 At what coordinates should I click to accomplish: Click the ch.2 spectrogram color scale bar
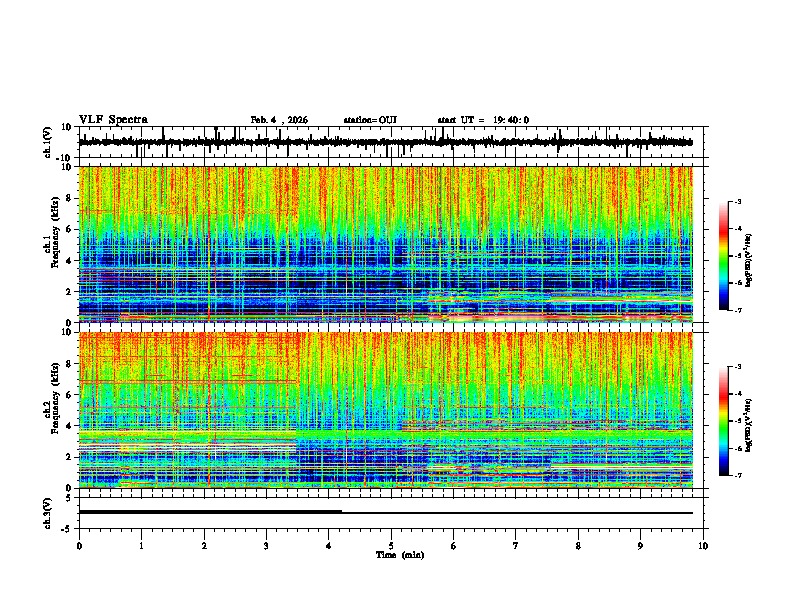pos(724,421)
